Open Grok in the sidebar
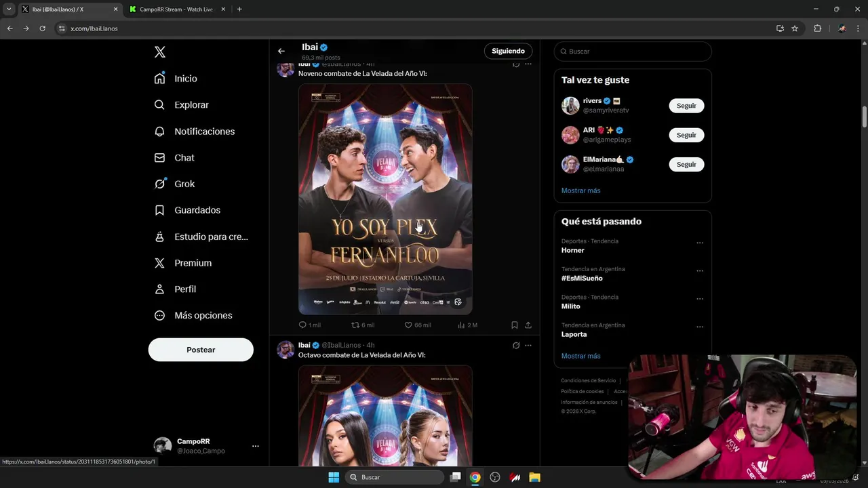Viewport: 868px width, 488px height. tap(175, 184)
